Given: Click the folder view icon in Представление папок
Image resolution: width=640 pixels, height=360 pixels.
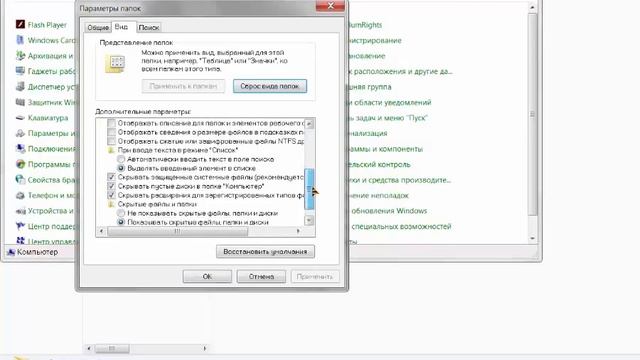Looking at the screenshot, I should click(115, 64).
